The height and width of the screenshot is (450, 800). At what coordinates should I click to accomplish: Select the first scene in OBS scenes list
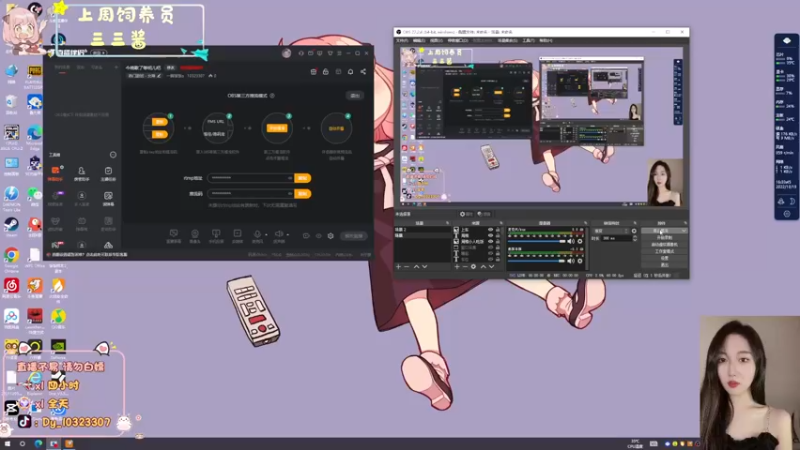[422, 230]
